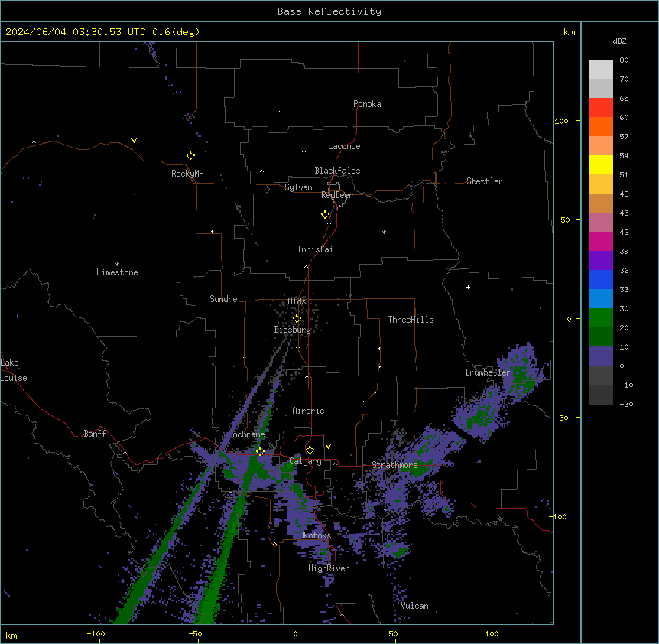Viewport: 659px width, 644px height.
Task: Select the yellow diamond marker south of RedDeer
Action: tap(325, 215)
